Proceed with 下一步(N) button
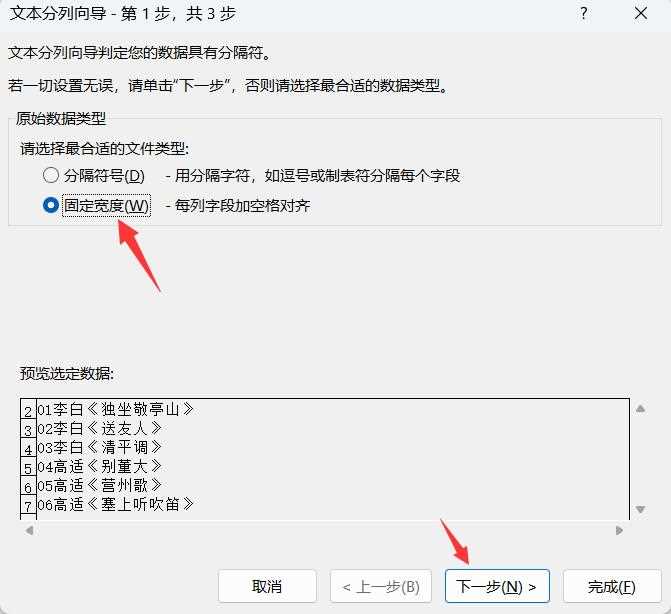This screenshot has width=671, height=614. click(497, 586)
